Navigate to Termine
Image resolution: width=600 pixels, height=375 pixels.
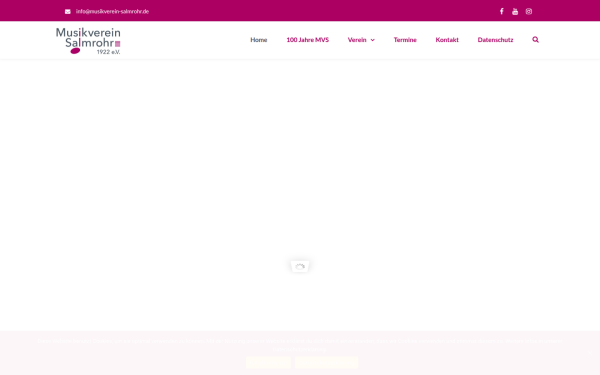(x=405, y=40)
